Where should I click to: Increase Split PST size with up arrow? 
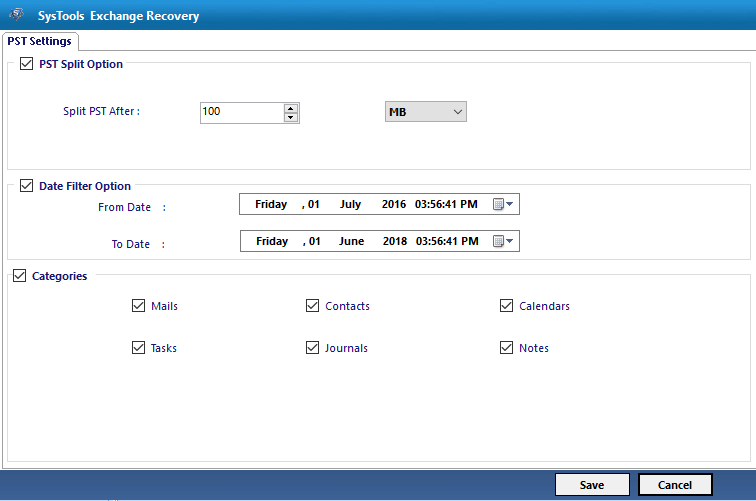(x=291, y=107)
